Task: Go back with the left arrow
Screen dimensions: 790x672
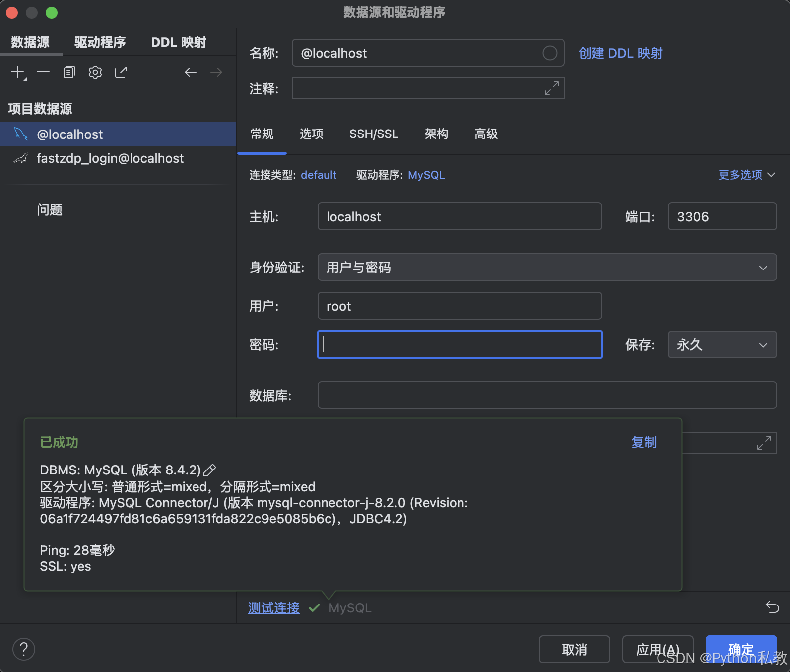Action: (x=191, y=72)
